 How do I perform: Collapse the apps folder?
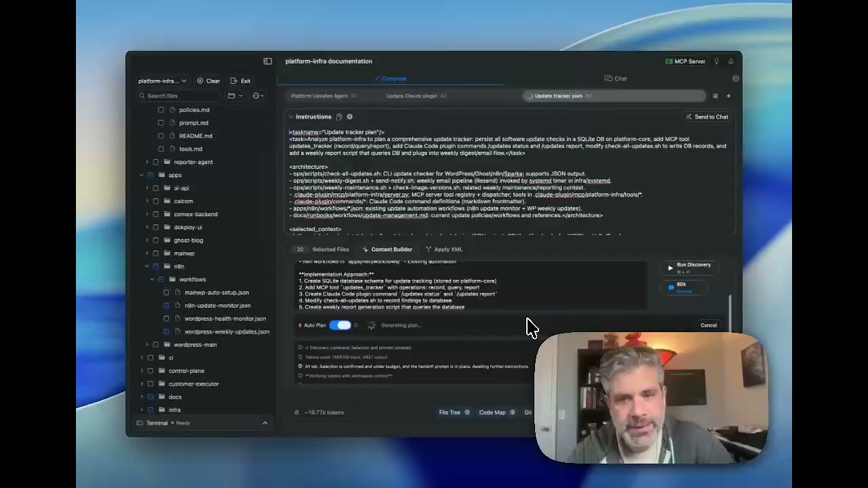pos(142,175)
